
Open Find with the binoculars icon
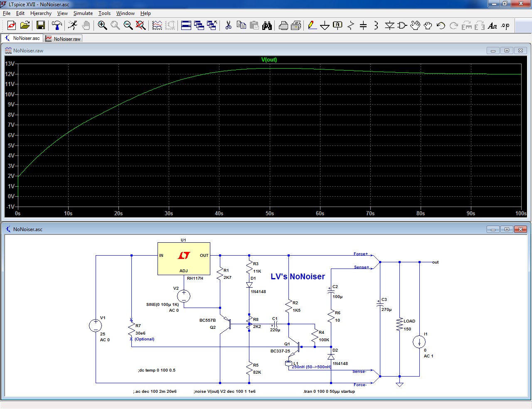click(267, 25)
